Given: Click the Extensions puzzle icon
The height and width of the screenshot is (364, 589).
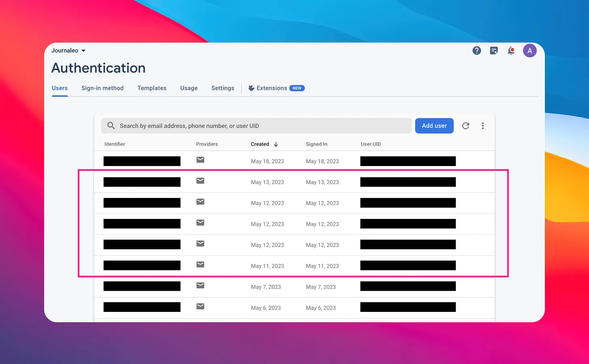Looking at the screenshot, I should pos(251,88).
